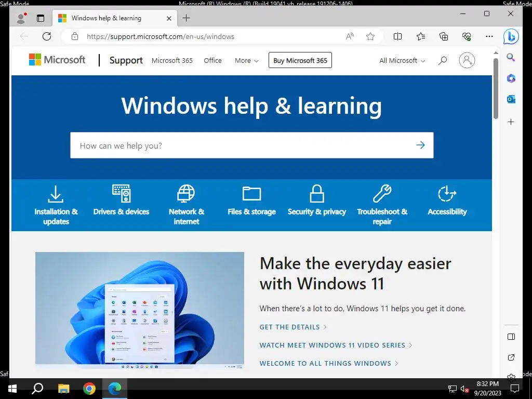Click the Windows 11 promo image
The image size is (532, 399).
click(x=139, y=310)
